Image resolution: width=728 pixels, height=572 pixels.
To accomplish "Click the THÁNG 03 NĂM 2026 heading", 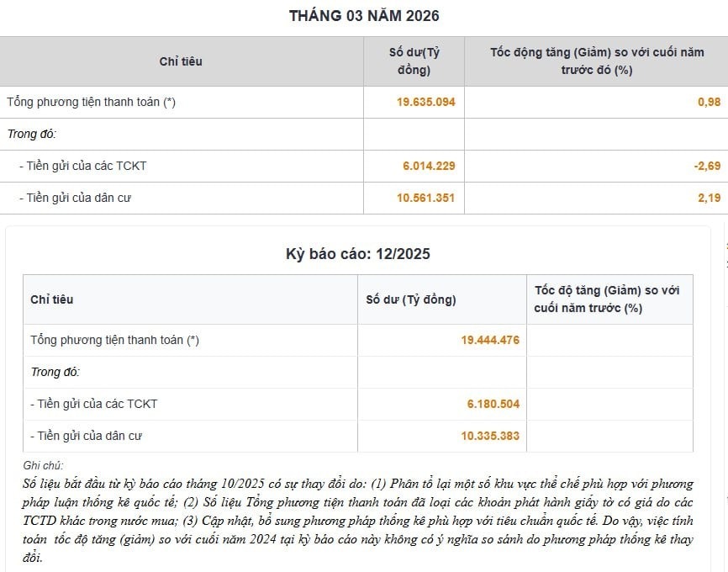I will pyautogui.click(x=364, y=16).
